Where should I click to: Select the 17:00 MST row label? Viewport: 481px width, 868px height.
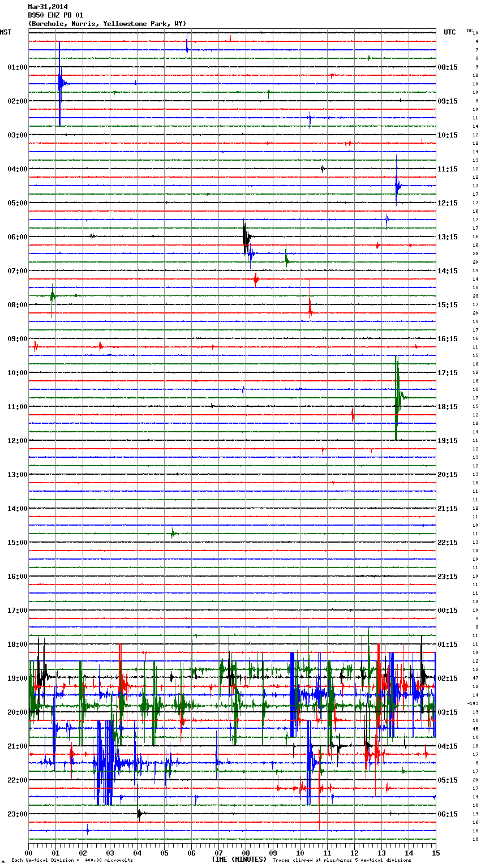pyautogui.click(x=18, y=611)
